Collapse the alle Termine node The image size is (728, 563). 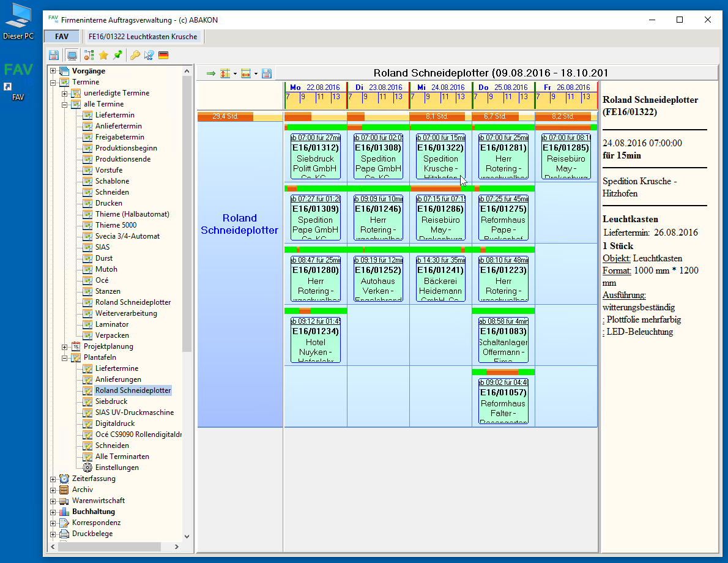pyautogui.click(x=64, y=105)
